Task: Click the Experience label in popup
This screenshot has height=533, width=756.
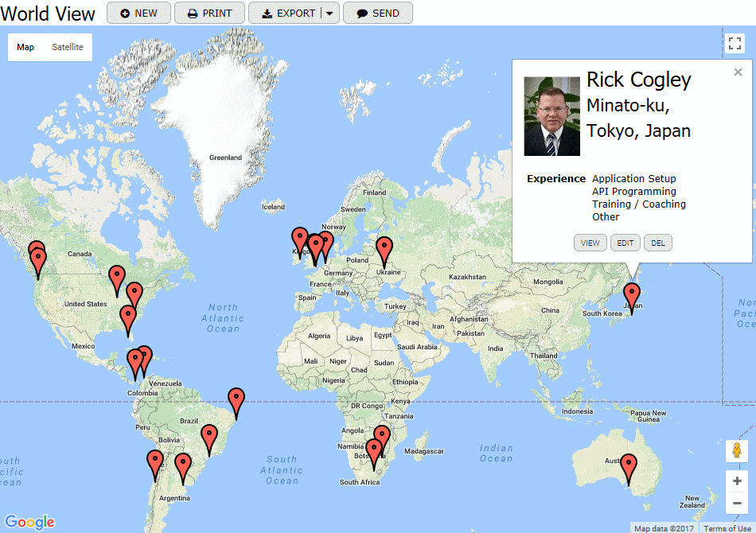Action: point(556,179)
